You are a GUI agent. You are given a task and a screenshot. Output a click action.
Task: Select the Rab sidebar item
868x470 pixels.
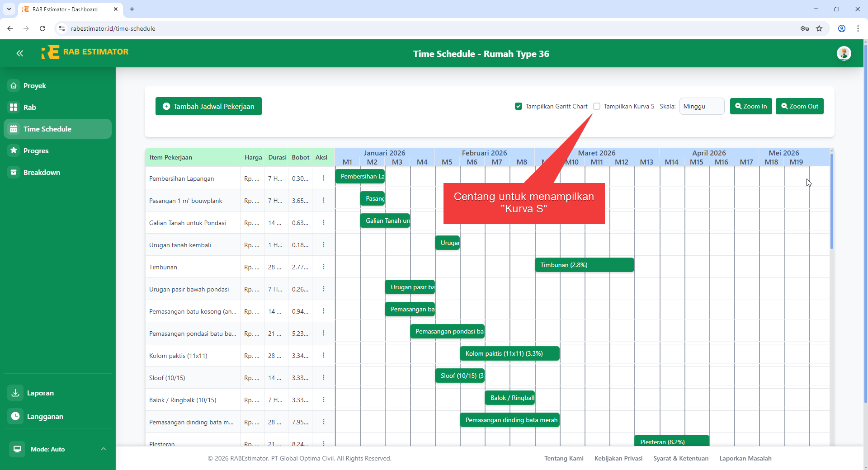coord(30,107)
